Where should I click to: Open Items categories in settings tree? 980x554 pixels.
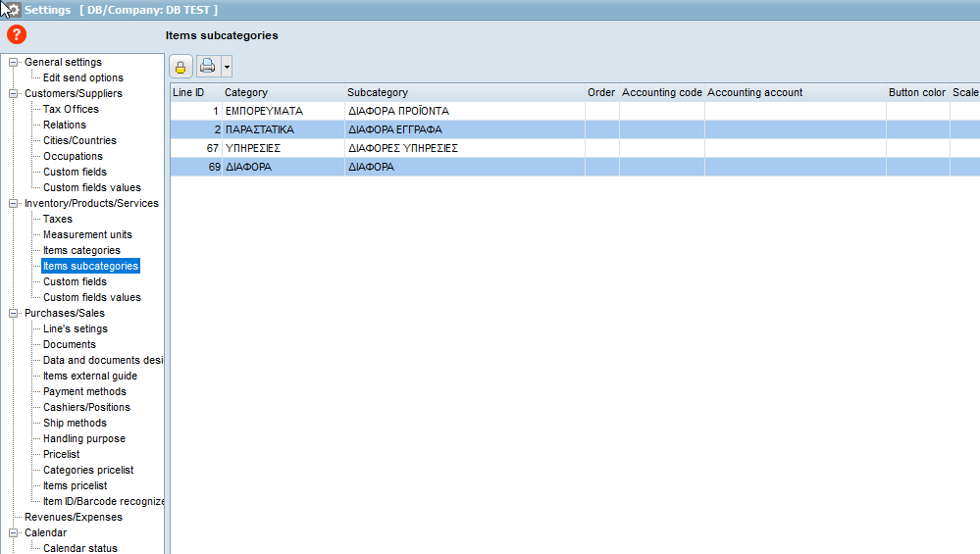81,250
